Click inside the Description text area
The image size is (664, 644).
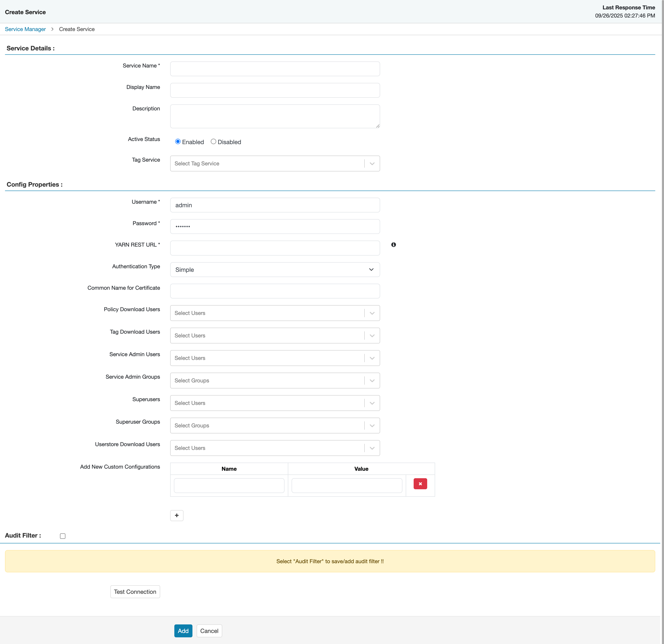coord(274,116)
